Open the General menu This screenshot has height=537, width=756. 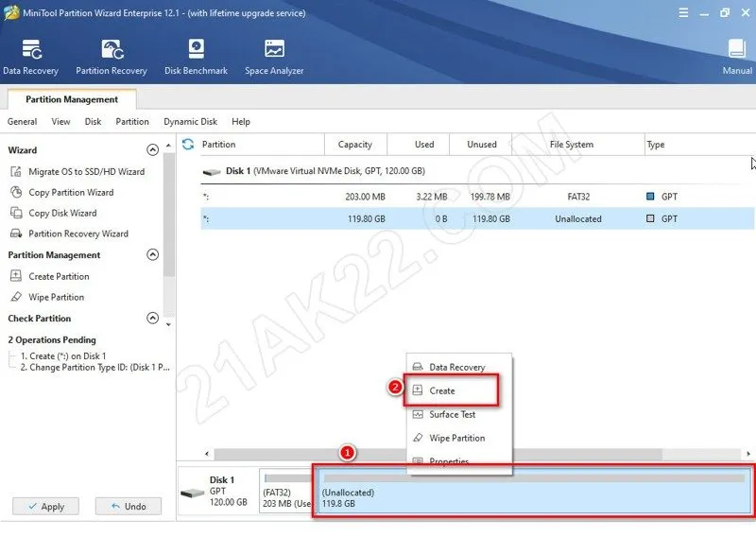[22, 122]
